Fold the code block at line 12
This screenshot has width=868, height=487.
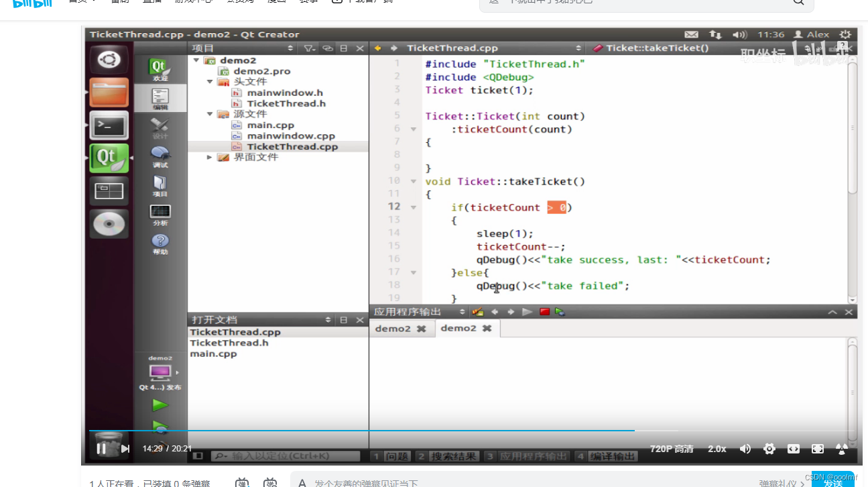(x=414, y=207)
